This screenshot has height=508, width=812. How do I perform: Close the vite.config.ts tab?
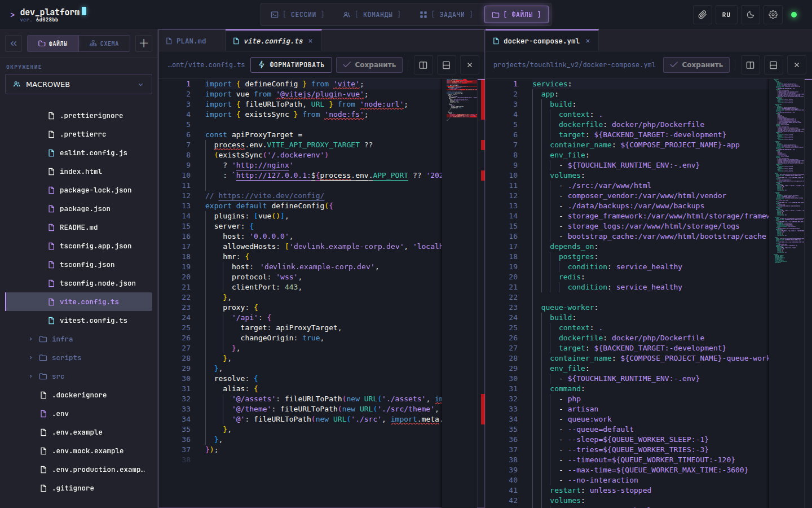point(310,41)
